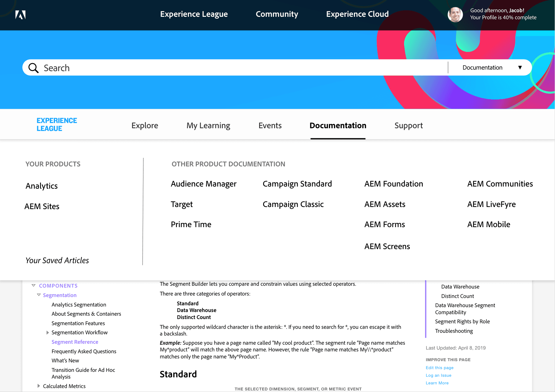The image size is (555, 392).
Task: Select Components in the sidebar tree
Action: [58, 286]
